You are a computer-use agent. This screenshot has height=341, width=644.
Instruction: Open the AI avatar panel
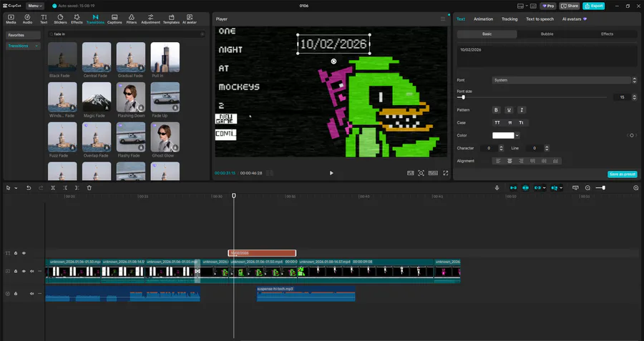point(190,19)
